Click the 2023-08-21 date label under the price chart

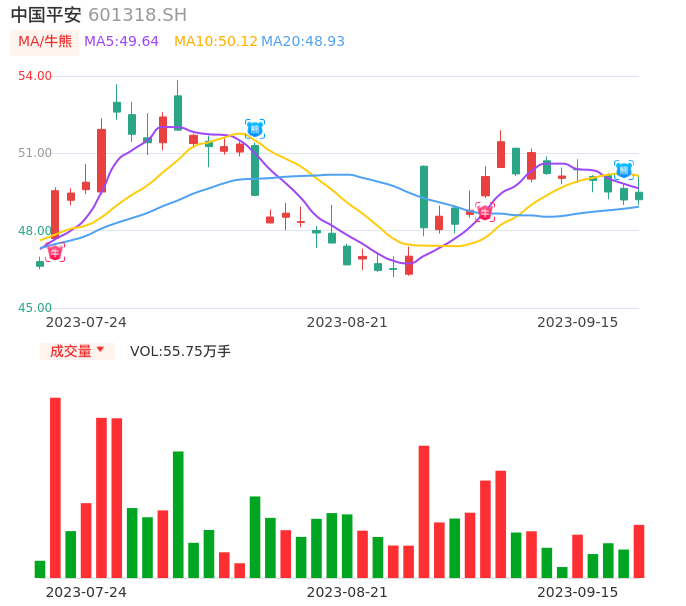tap(347, 322)
